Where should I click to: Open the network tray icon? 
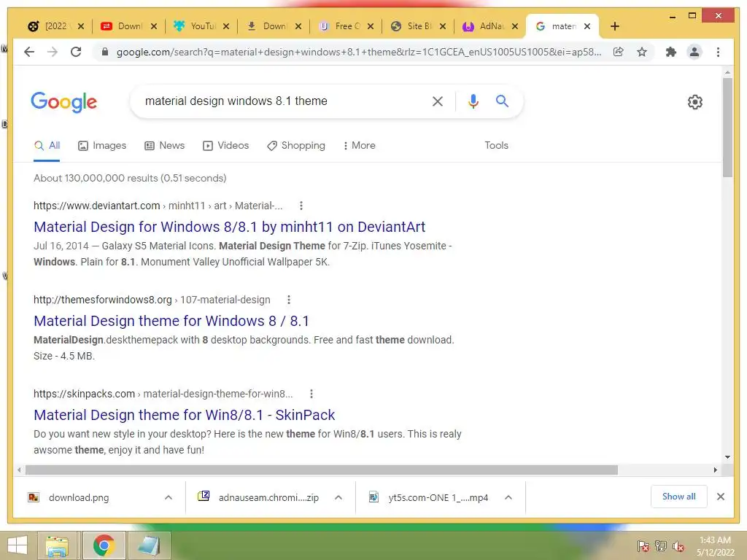(661, 545)
